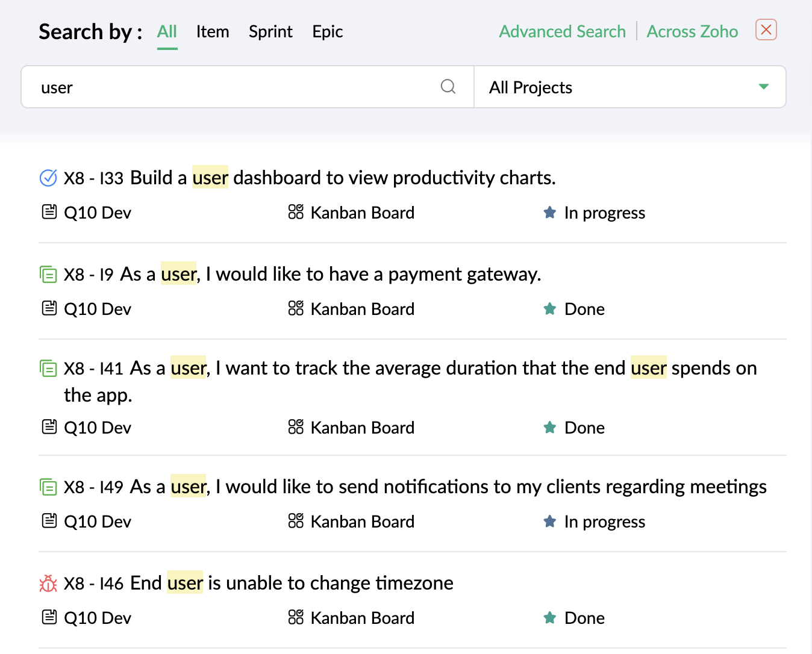812x654 pixels.
Task: Click 'Kanban Board' in the I46 row
Action: tap(363, 618)
